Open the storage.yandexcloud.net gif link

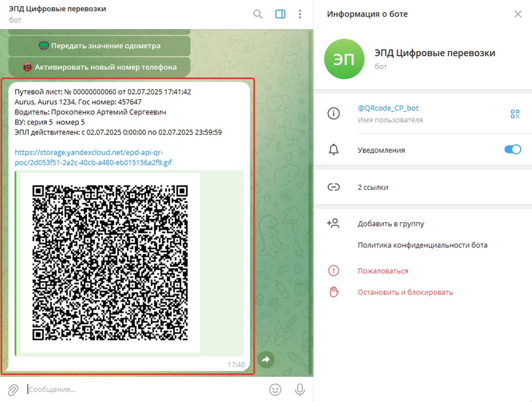[x=93, y=157]
